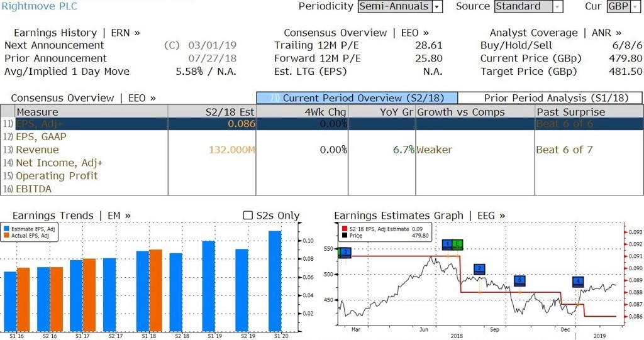Click red S2 18 EPS legend square

pyautogui.click(x=343, y=229)
